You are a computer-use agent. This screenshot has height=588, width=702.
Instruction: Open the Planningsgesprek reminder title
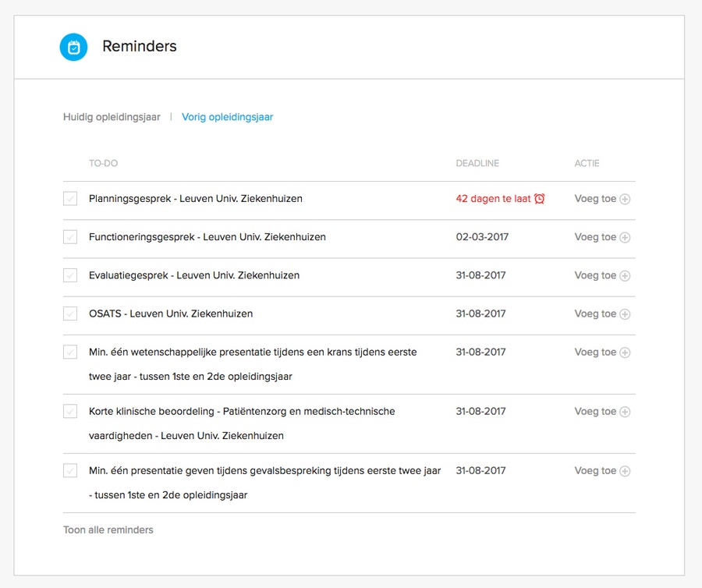pos(196,199)
